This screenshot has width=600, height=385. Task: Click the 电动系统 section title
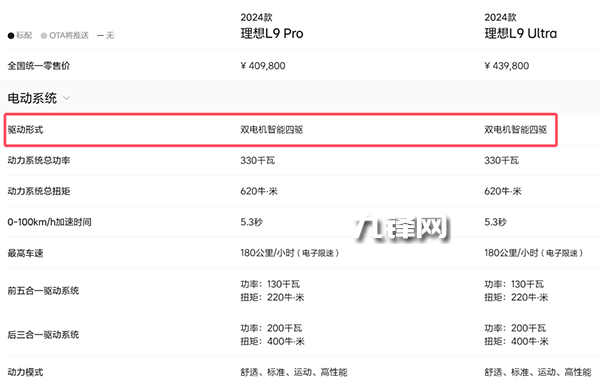click(32, 98)
